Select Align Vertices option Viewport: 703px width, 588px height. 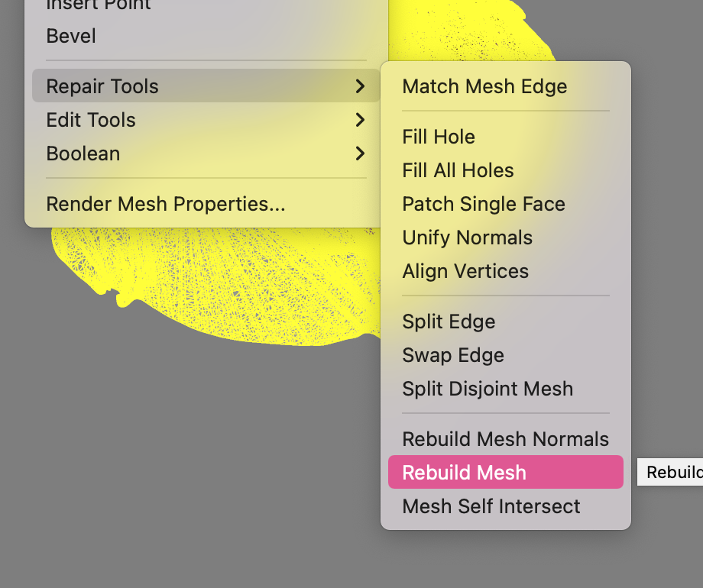465,271
